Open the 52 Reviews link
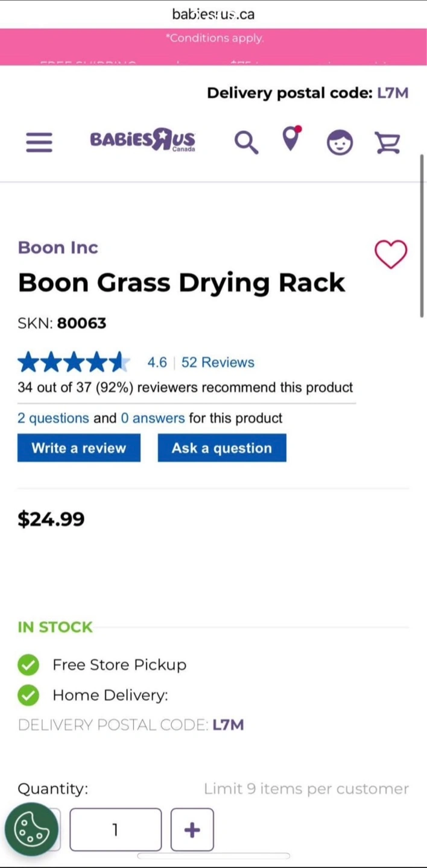427x868 pixels. click(218, 362)
